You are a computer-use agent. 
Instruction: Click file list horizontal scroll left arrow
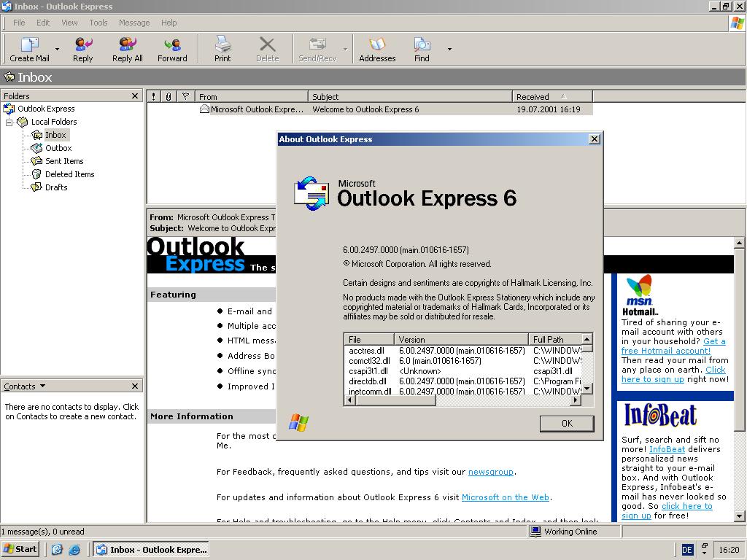click(349, 400)
